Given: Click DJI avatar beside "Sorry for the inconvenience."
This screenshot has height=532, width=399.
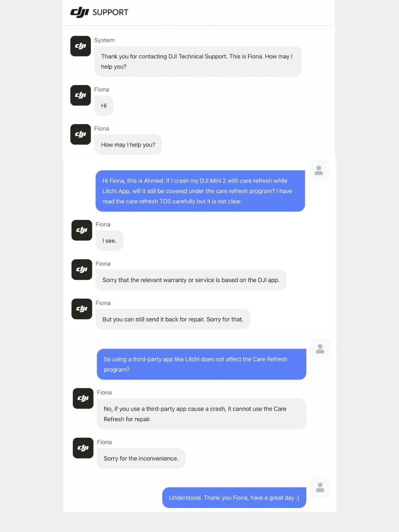Looking at the screenshot, I should coord(83,448).
